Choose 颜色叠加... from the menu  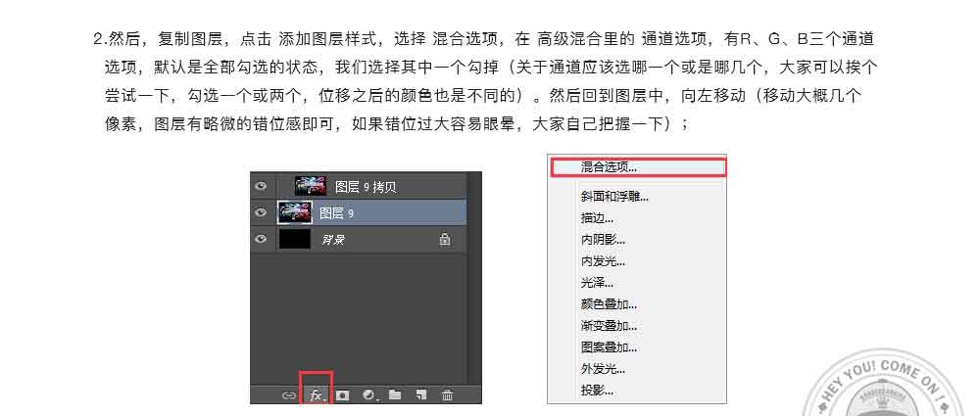[609, 304]
